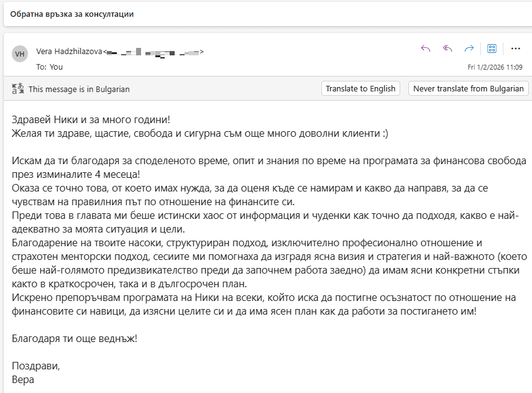The width and height of the screenshot is (532, 393).
Task: Forward this email using the forward arrow
Action: [x=469, y=49]
